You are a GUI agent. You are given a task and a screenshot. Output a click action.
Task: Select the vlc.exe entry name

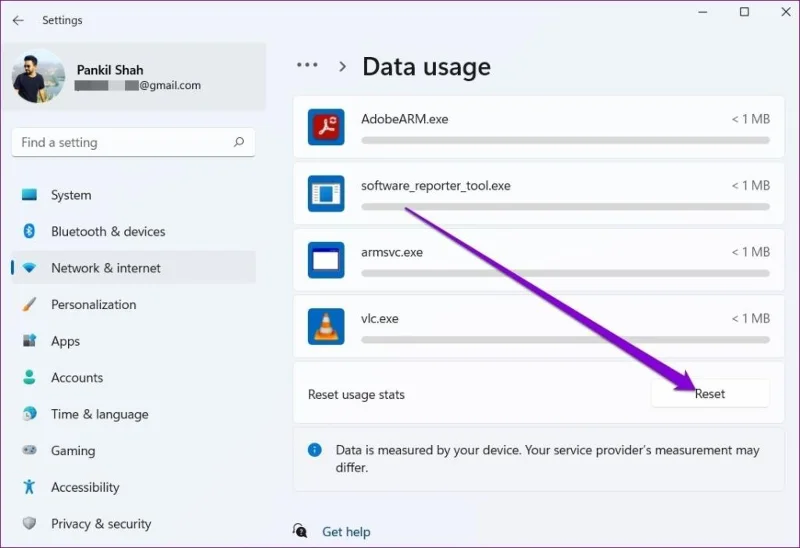pyautogui.click(x=380, y=318)
